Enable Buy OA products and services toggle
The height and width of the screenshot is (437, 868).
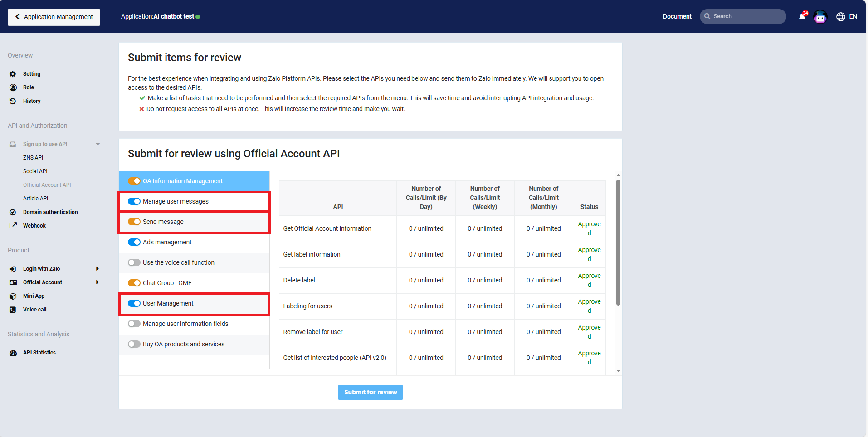pos(134,344)
